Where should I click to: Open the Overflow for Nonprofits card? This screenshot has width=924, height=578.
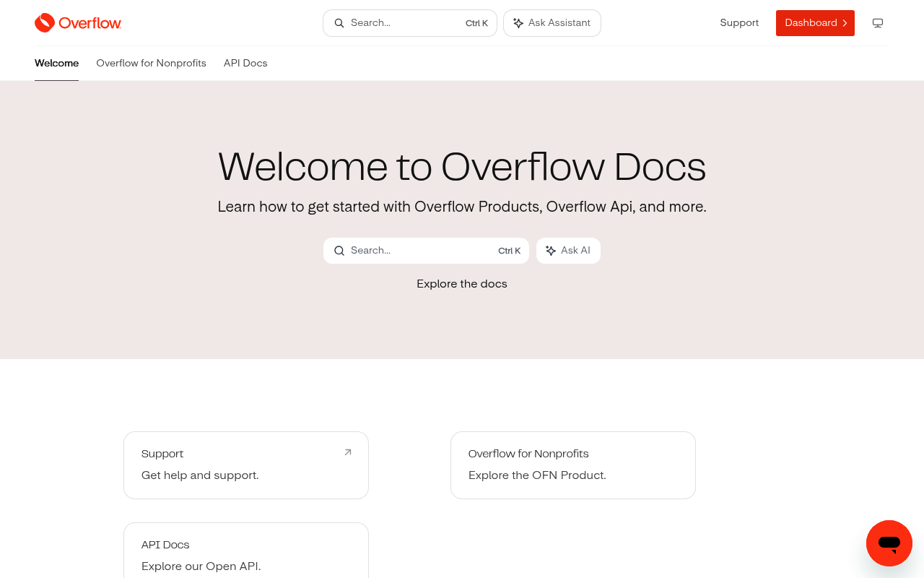click(573, 465)
